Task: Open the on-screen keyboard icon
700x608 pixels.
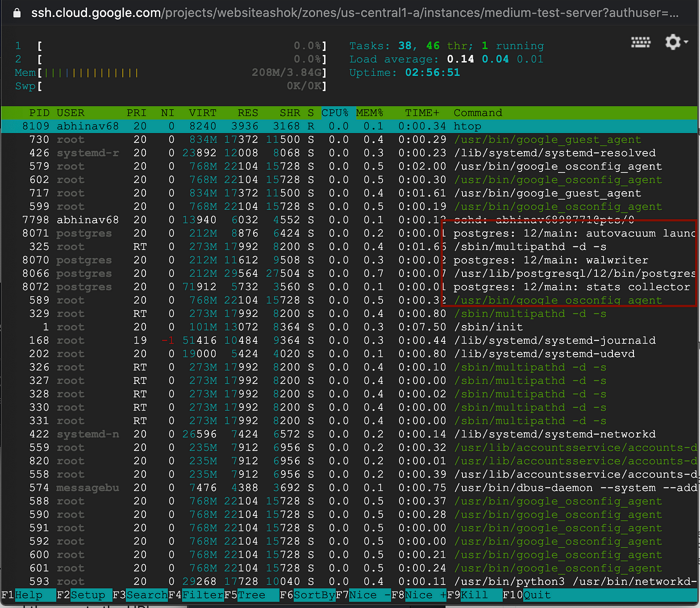Action: point(640,42)
